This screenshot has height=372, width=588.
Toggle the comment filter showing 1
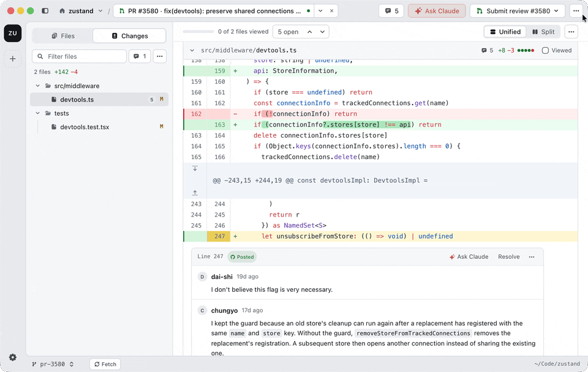pos(140,56)
